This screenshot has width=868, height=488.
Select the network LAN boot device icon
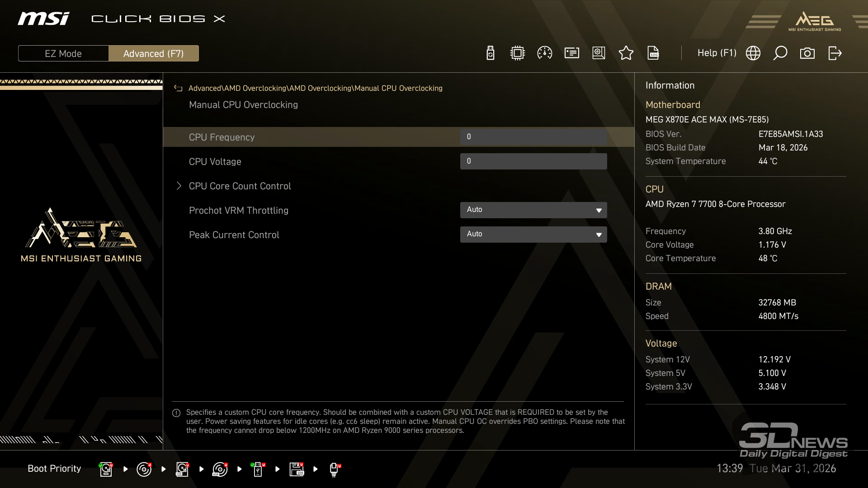[334, 469]
